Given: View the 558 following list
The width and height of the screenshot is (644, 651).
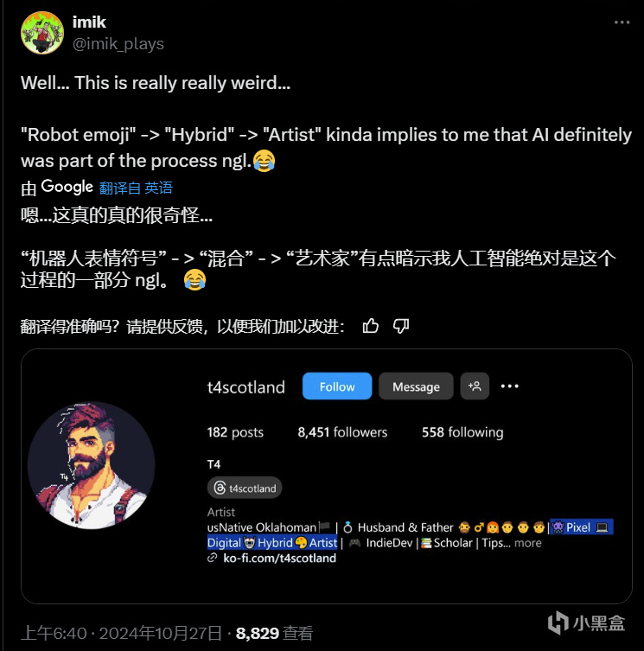Looking at the screenshot, I should coord(462,432).
